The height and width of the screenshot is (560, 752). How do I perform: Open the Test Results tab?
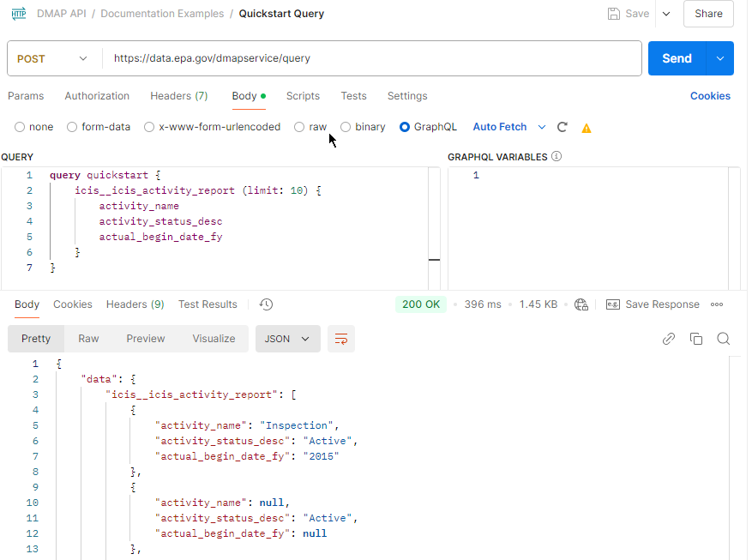[x=208, y=304]
